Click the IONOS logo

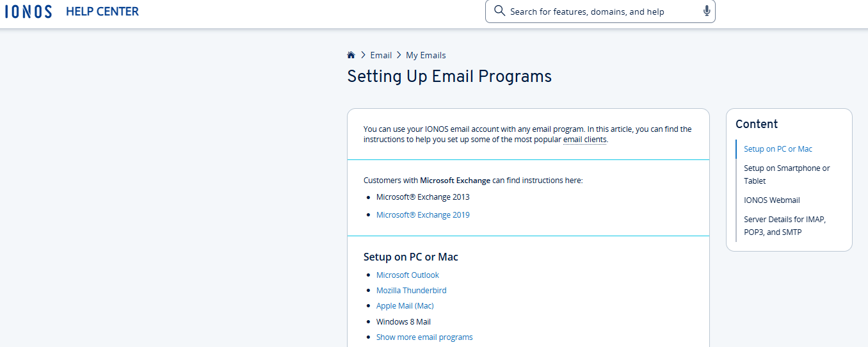(x=28, y=12)
